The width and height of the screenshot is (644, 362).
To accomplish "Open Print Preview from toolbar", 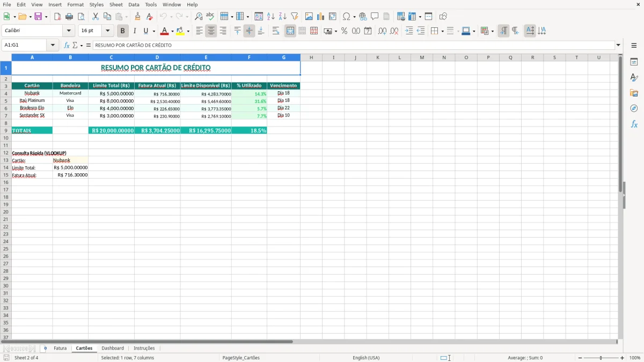I will pyautogui.click(x=81, y=17).
